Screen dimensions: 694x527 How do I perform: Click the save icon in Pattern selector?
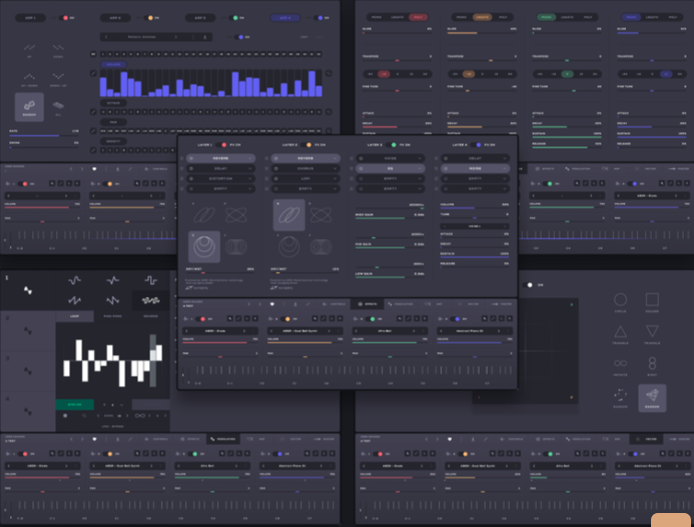coord(204,37)
